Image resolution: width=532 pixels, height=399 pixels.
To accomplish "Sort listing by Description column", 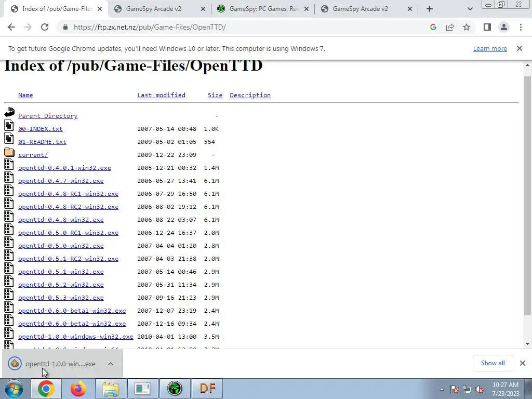I will [x=250, y=95].
